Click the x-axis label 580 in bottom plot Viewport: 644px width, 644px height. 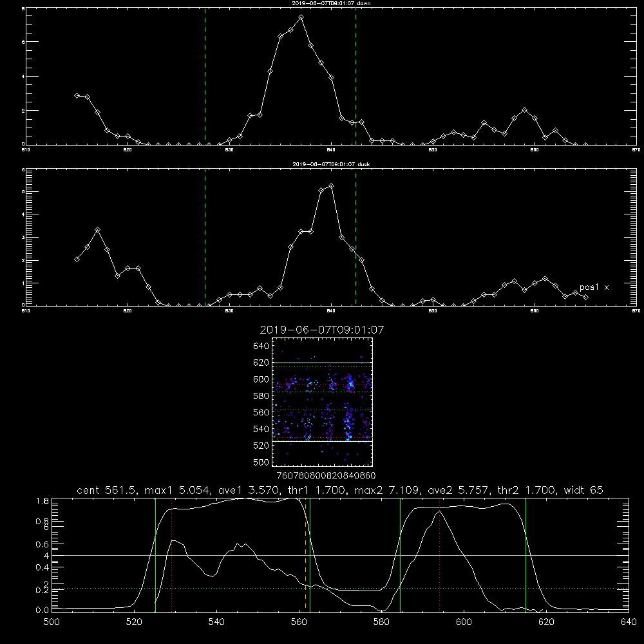(x=381, y=622)
